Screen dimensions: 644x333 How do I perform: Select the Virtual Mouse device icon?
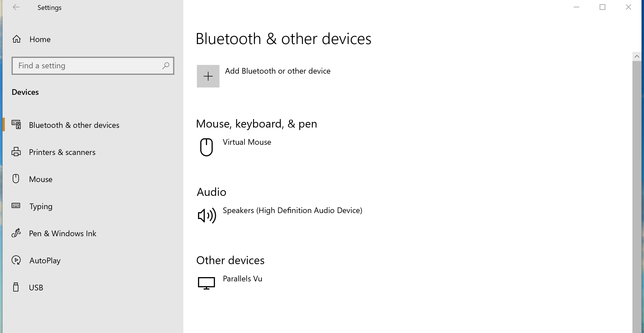click(x=206, y=147)
